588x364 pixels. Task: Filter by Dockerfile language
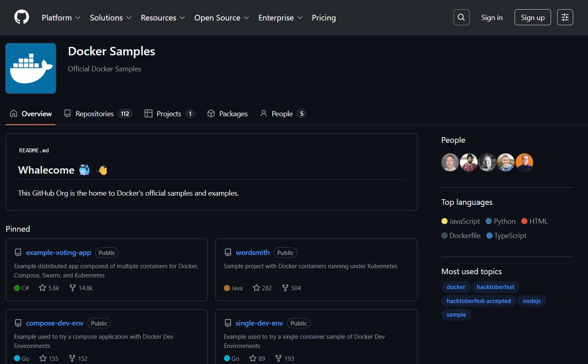pos(461,236)
